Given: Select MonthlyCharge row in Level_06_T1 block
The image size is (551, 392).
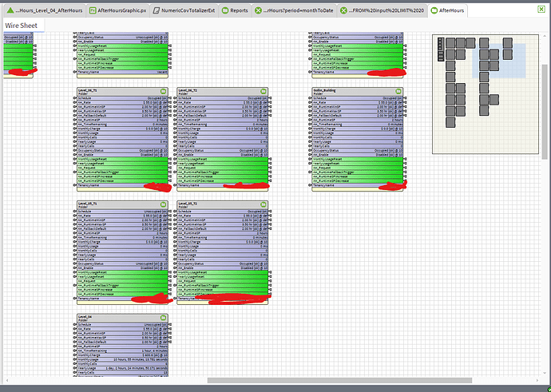Looking at the screenshot, I should click(x=122, y=129).
